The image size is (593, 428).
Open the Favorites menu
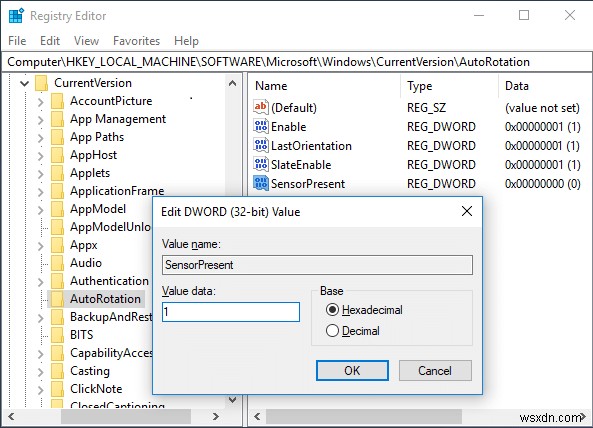point(136,41)
